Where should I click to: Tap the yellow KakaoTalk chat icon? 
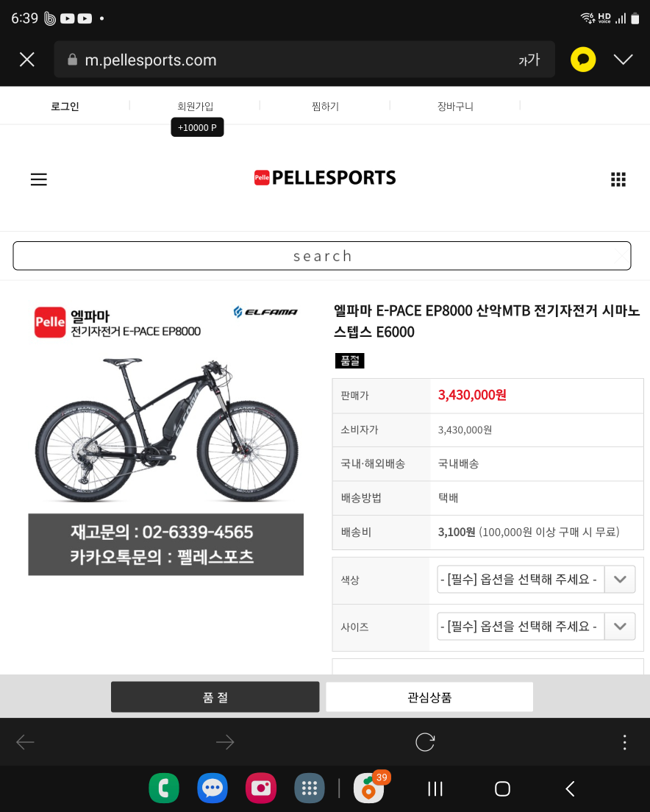click(583, 60)
